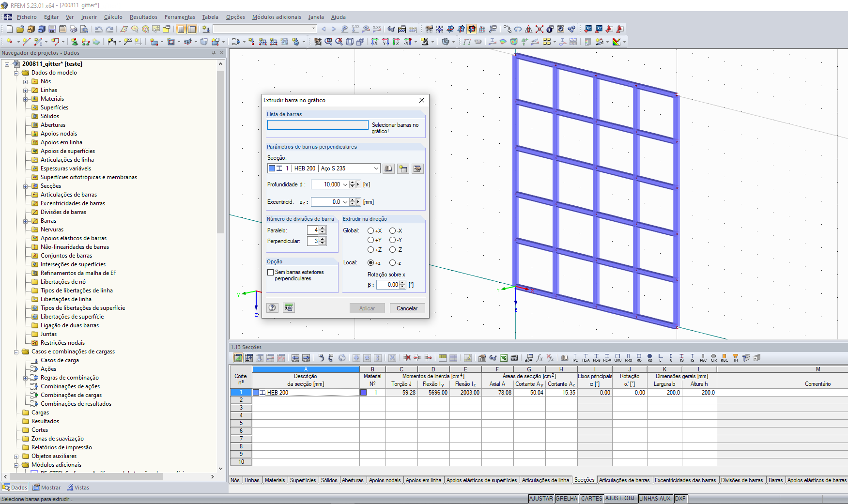
Task: Click the zoom window magnifier icon
Action: [x=328, y=42]
